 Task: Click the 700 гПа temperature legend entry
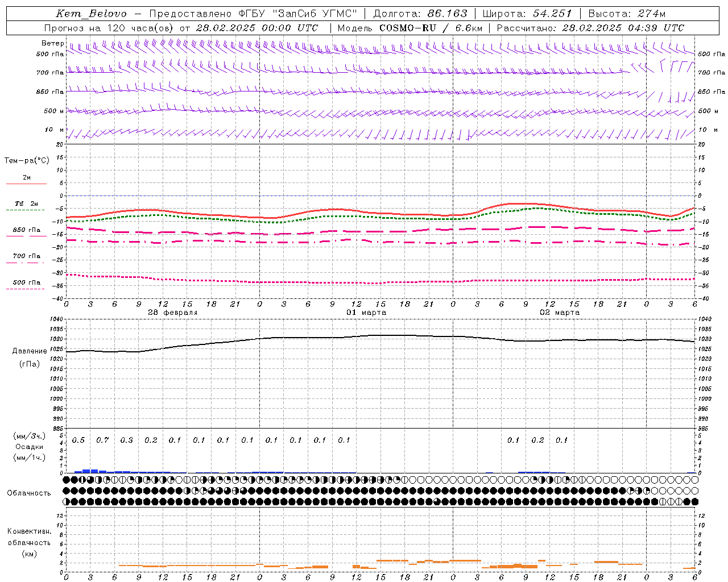tap(26, 256)
